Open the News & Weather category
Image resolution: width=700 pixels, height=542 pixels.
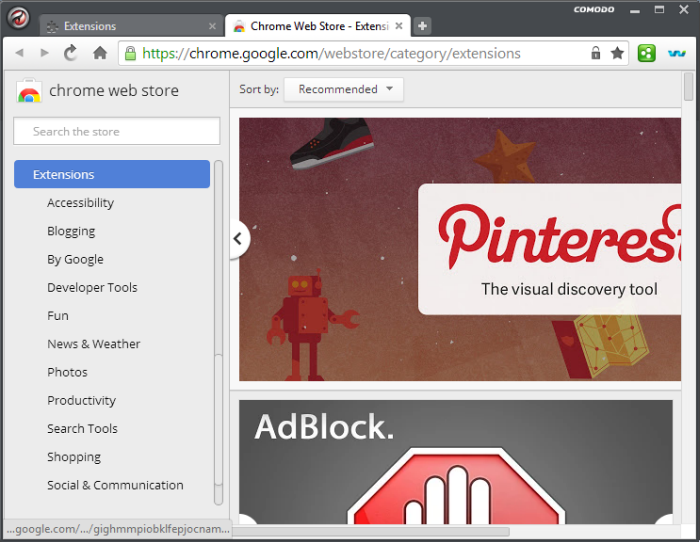pyautogui.click(x=94, y=344)
